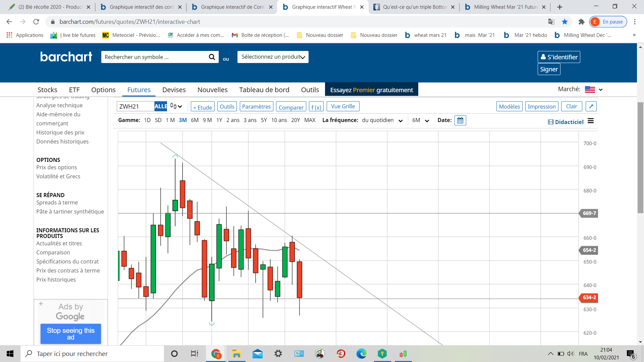Click the search magnifier icon
This screenshot has width=644, height=362.
(x=212, y=57)
